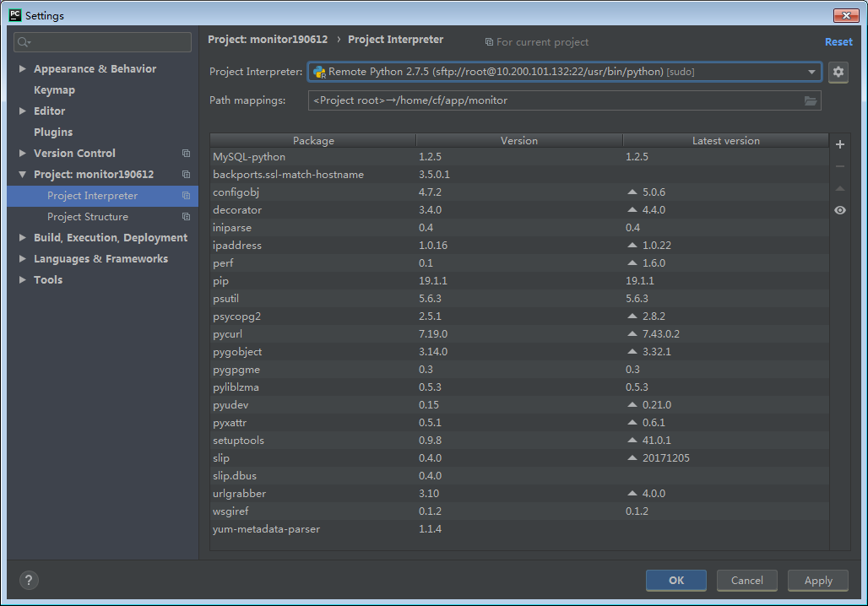Select the ipaddress package row
The height and width of the screenshot is (606, 868).
(519, 245)
